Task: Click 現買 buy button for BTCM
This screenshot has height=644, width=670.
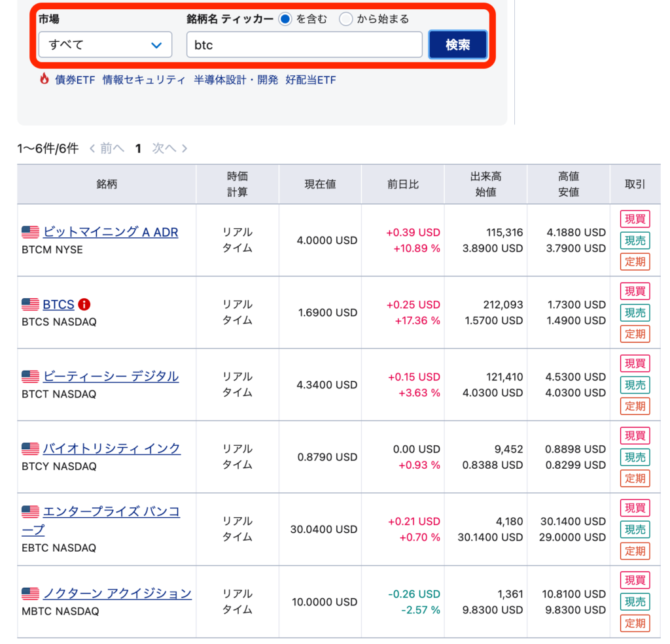Action: pyautogui.click(x=635, y=219)
